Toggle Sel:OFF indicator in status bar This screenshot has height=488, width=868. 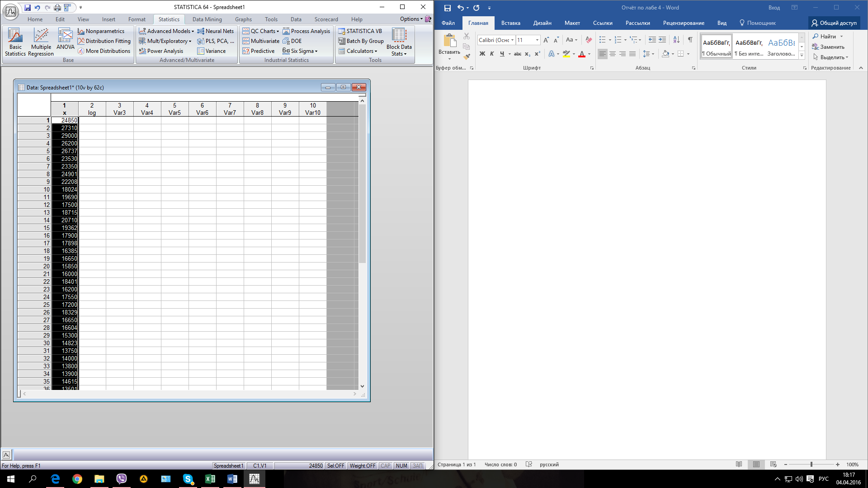tap(335, 466)
